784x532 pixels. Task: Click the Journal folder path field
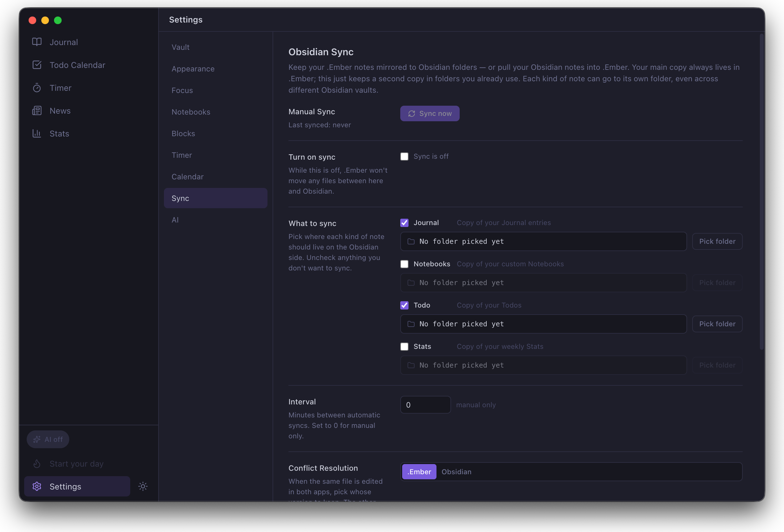click(544, 241)
